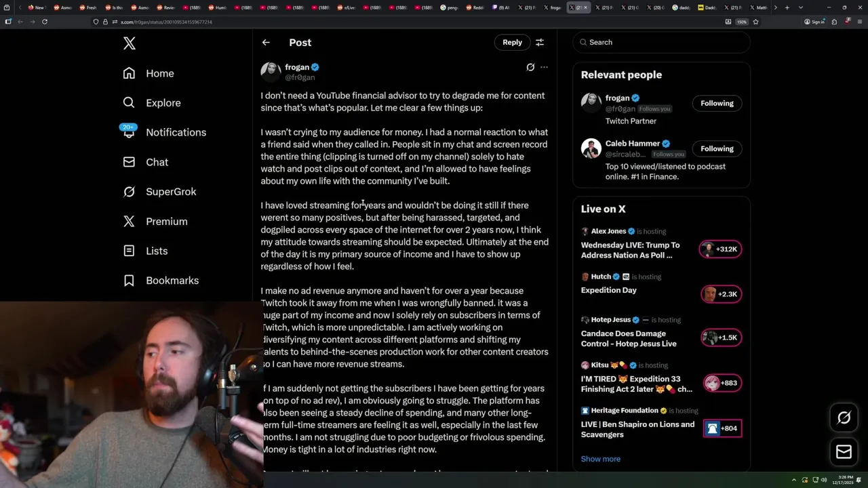Open the floating Grok button
The height and width of the screenshot is (488, 868).
coord(844,418)
